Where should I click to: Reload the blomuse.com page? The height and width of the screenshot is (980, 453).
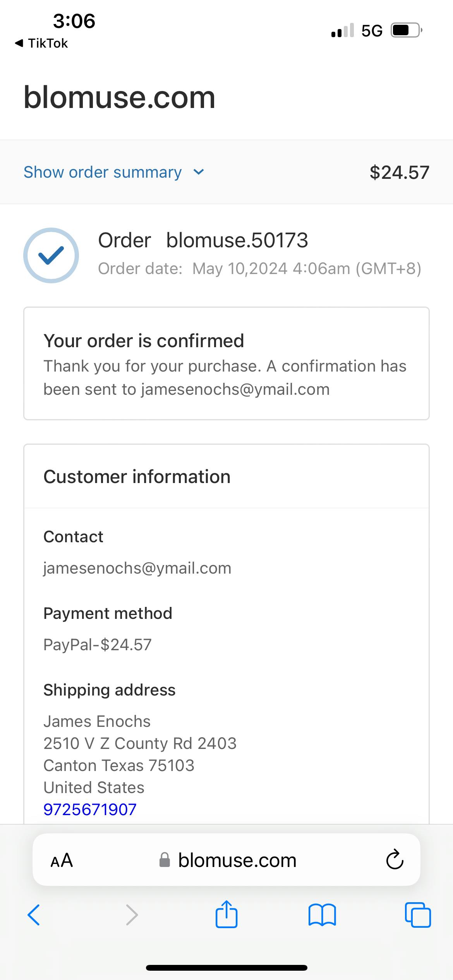pyautogui.click(x=395, y=860)
